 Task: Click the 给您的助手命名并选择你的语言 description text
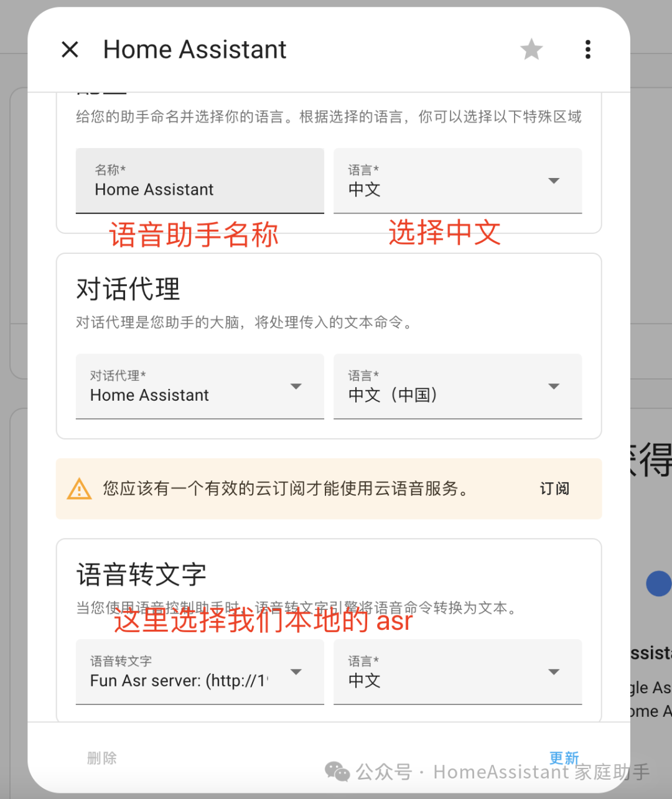(329, 116)
